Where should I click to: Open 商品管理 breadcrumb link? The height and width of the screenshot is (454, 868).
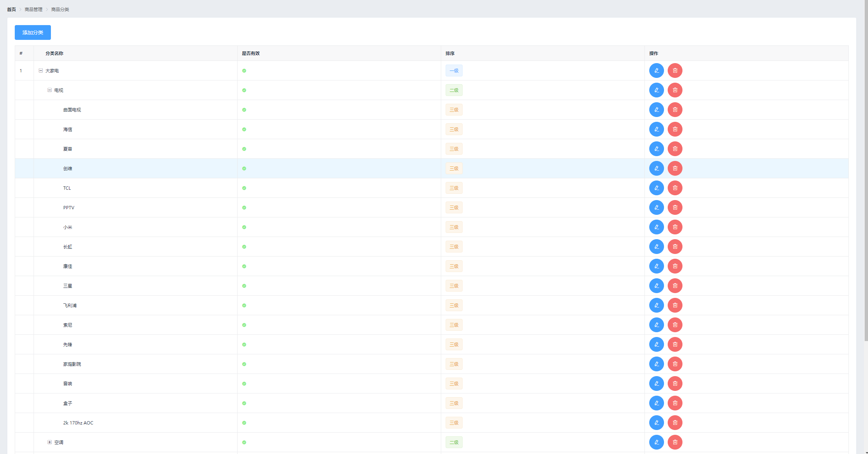34,10
